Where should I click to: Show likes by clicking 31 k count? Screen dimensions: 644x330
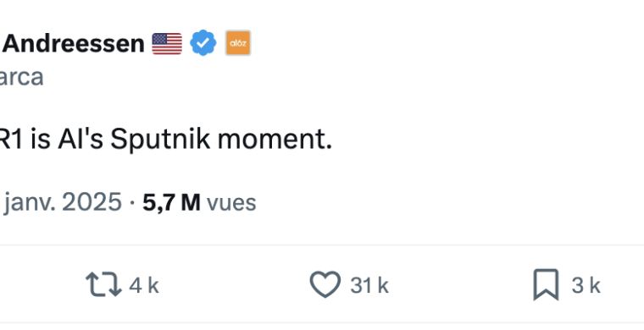369,285
